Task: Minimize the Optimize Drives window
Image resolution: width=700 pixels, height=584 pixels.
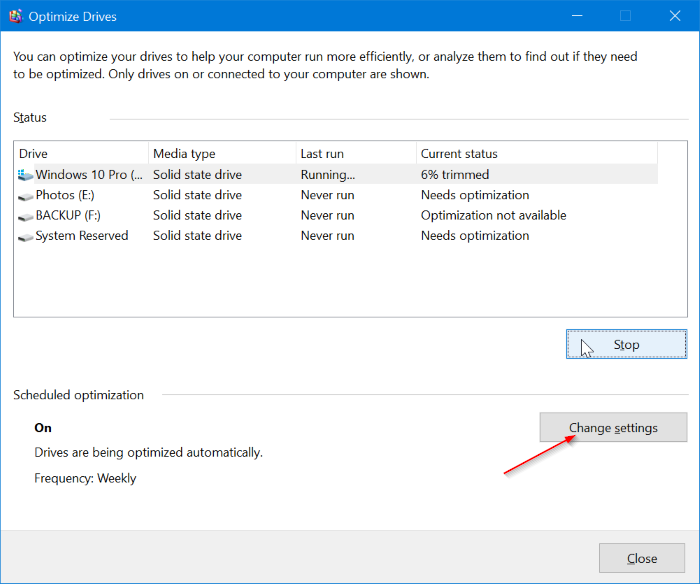Action: coord(578,16)
